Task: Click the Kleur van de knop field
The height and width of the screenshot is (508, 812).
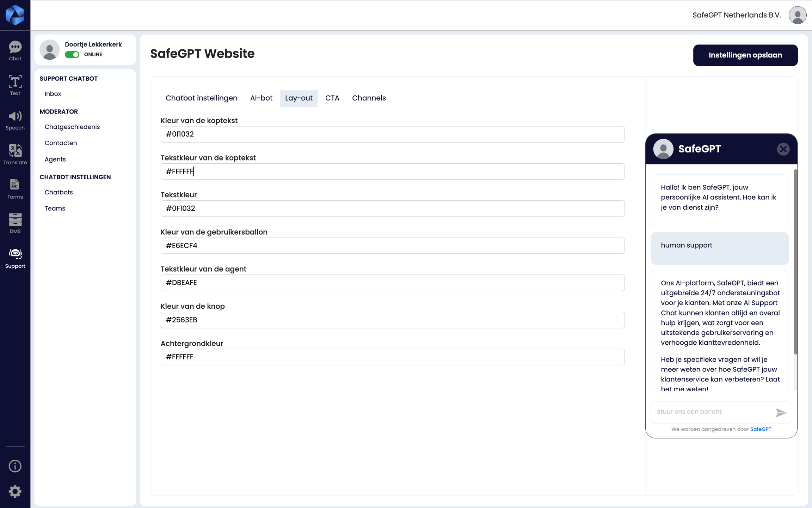Action: 392,320
